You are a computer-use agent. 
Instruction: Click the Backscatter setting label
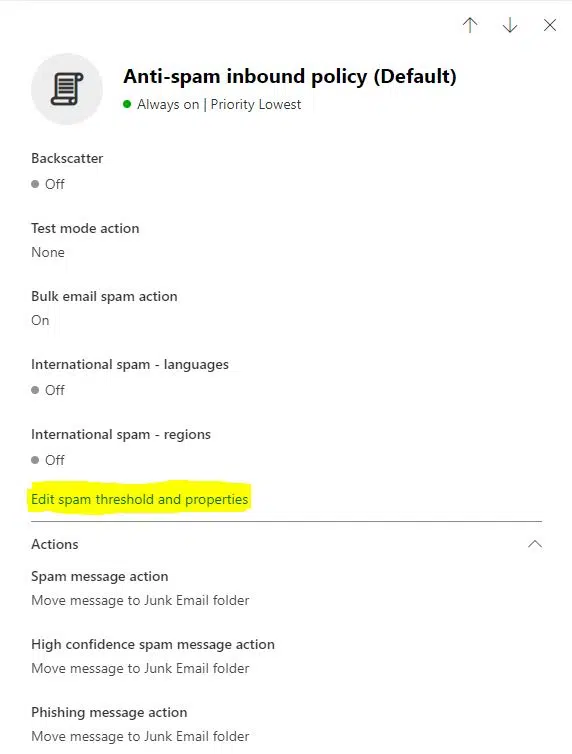(67, 158)
